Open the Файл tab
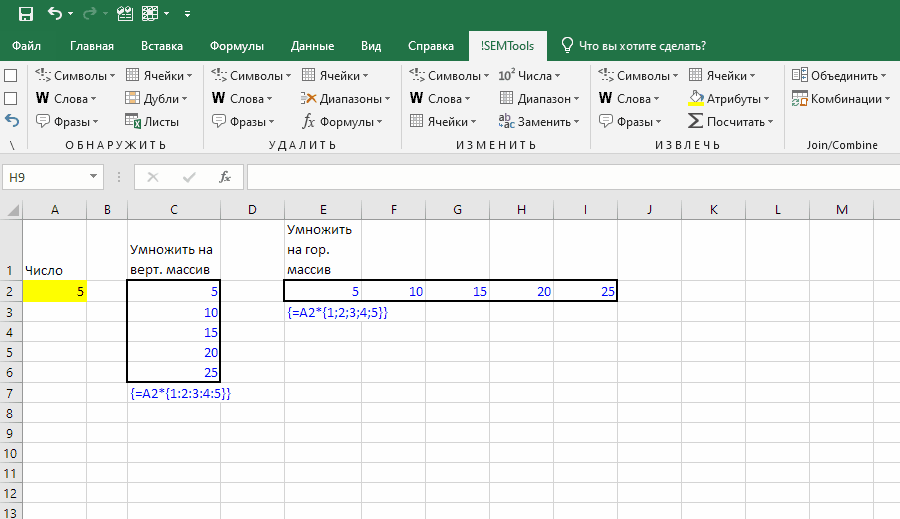 [26, 46]
